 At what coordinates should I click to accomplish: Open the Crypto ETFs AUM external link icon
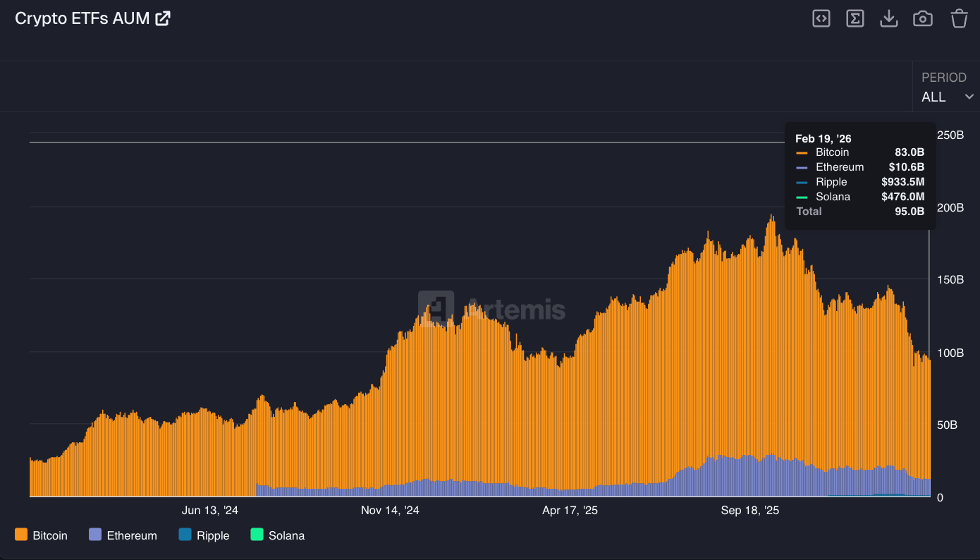[163, 18]
